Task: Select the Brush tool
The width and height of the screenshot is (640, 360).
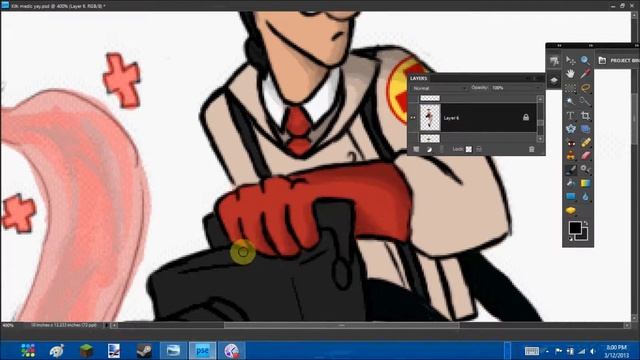Action: point(571,169)
